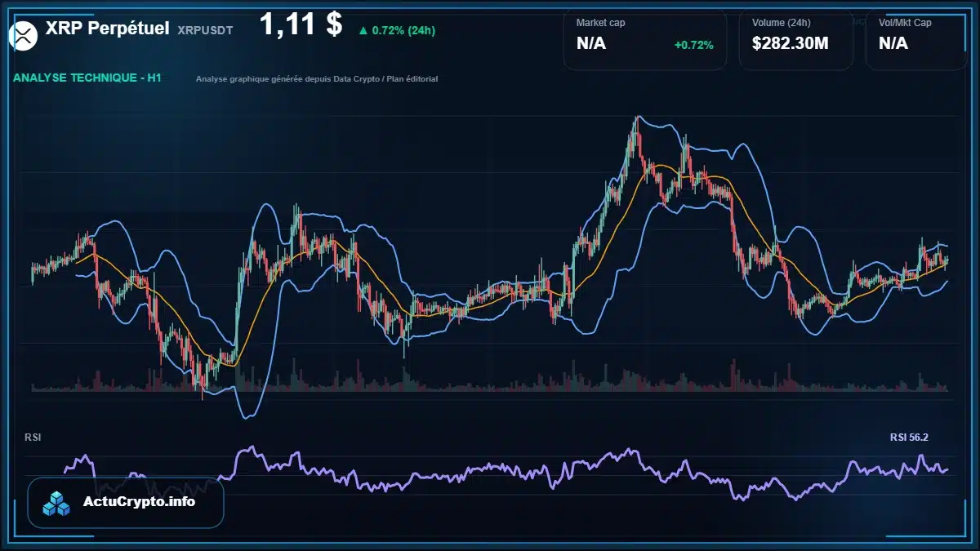This screenshot has height=551, width=980.
Task: Open the Volume (24h) card
Action: pos(796,39)
